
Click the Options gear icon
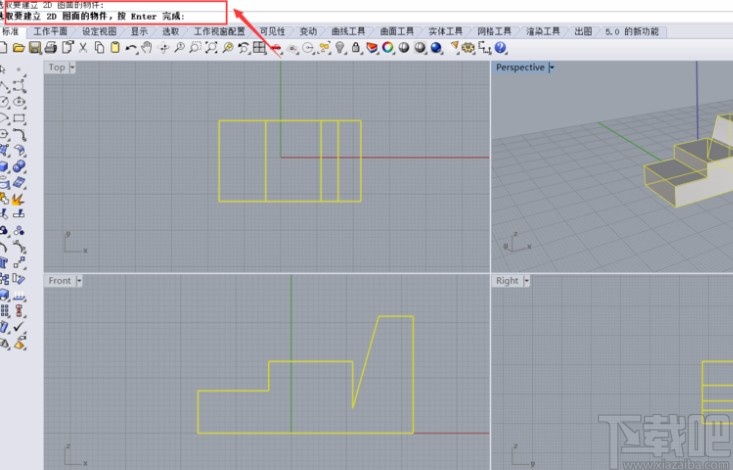click(x=468, y=48)
